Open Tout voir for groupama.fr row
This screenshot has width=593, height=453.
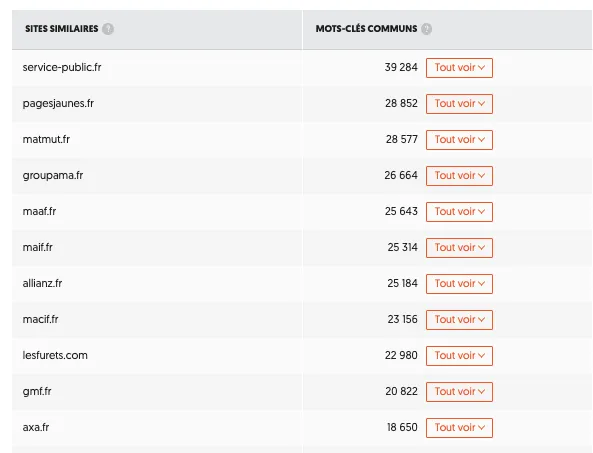point(459,175)
